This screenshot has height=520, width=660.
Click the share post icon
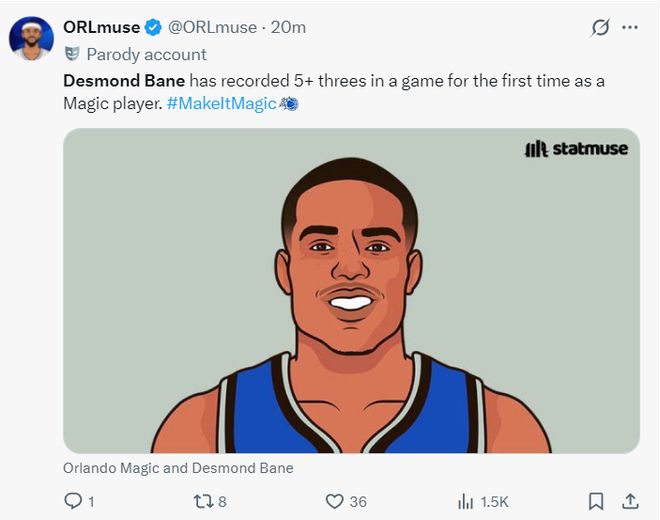point(630,501)
